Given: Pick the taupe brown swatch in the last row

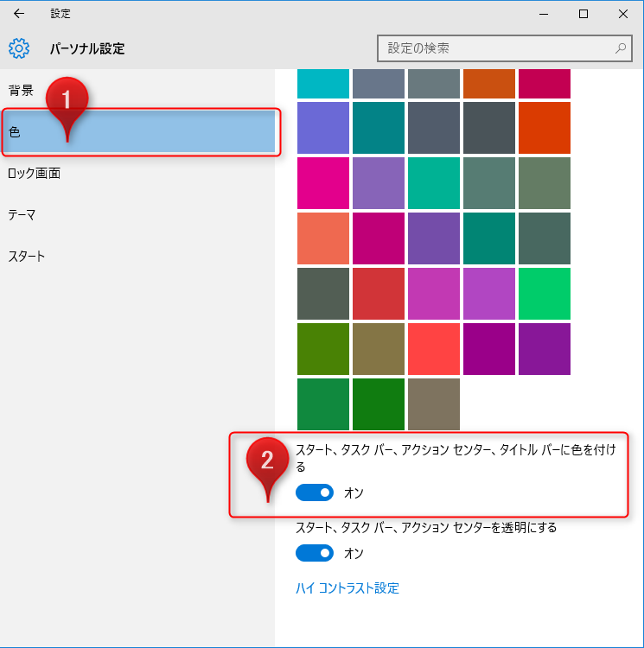Looking at the screenshot, I should point(434,404).
